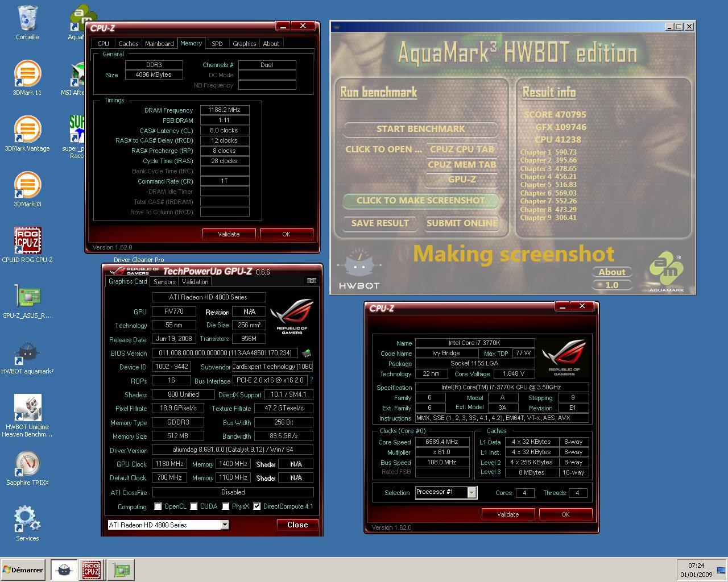Click the GPU-Z screenshot camera icon
Viewport: 728px width, 582px height.
tap(311, 280)
